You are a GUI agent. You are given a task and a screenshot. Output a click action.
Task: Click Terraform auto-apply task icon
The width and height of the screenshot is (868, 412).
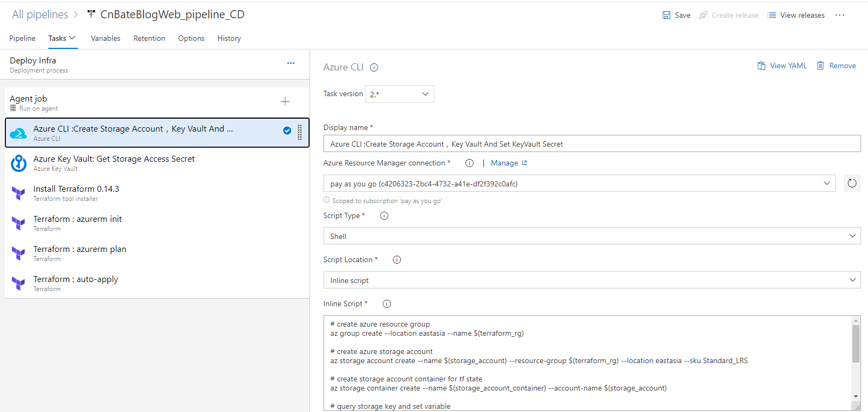point(19,284)
